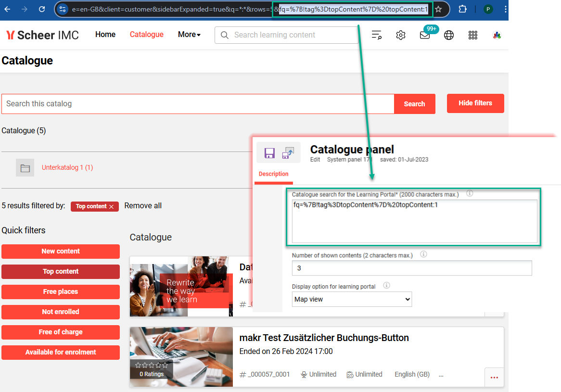Open the messages envelope with 99+ badge
The width and height of the screenshot is (561, 392).
point(425,35)
